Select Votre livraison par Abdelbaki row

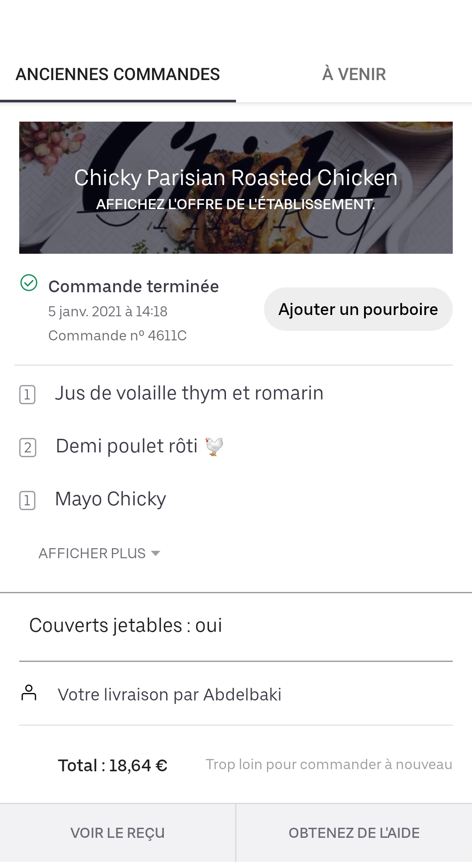click(236, 694)
